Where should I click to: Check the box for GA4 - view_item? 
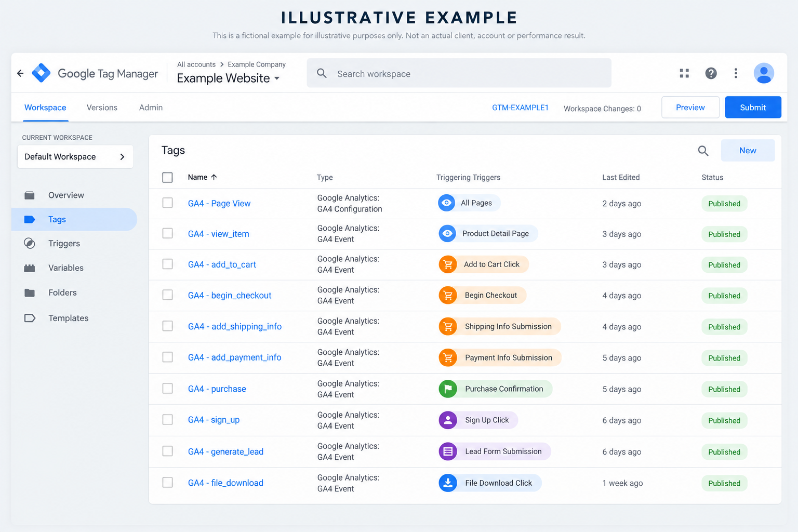[x=167, y=233]
